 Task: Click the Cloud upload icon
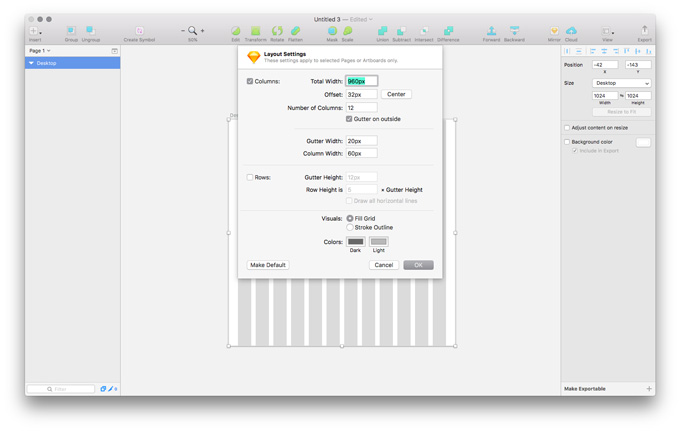571,31
